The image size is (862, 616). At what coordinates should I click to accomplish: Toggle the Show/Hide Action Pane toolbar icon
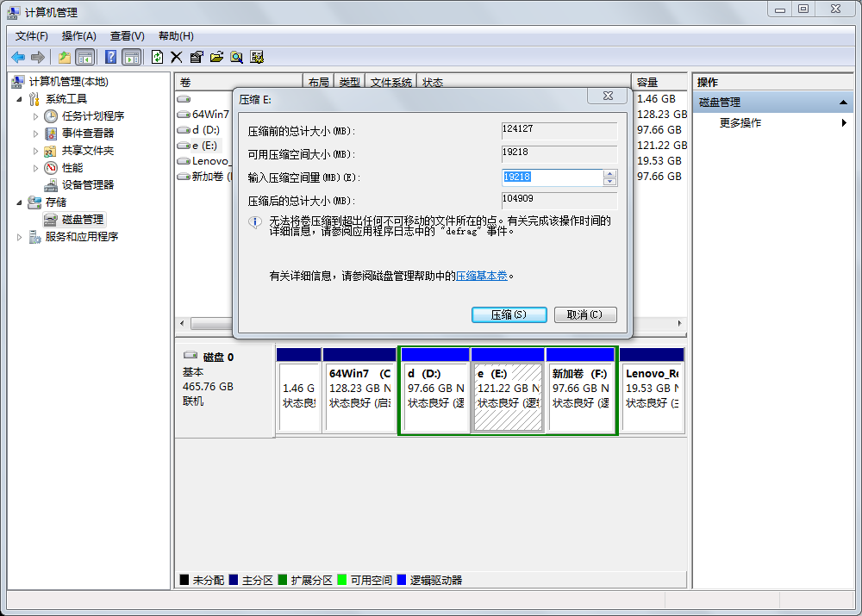pyautogui.click(x=132, y=57)
